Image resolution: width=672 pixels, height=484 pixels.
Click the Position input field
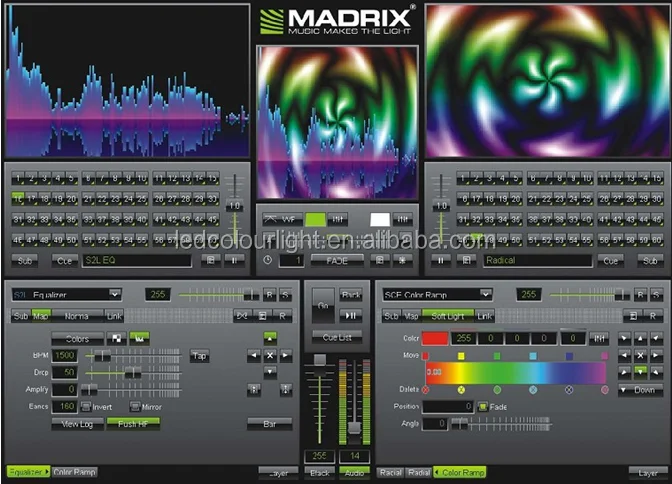tap(448, 406)
